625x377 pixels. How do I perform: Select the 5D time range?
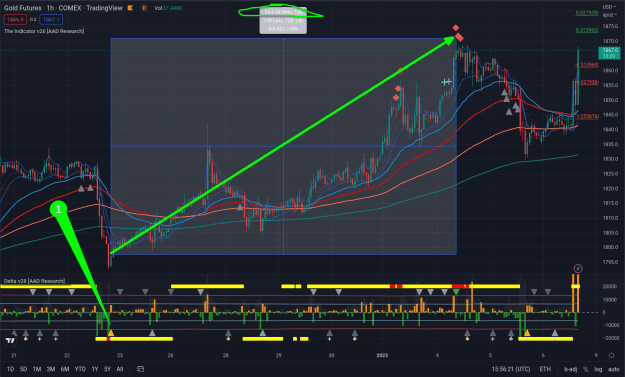[x=24, y=369]
